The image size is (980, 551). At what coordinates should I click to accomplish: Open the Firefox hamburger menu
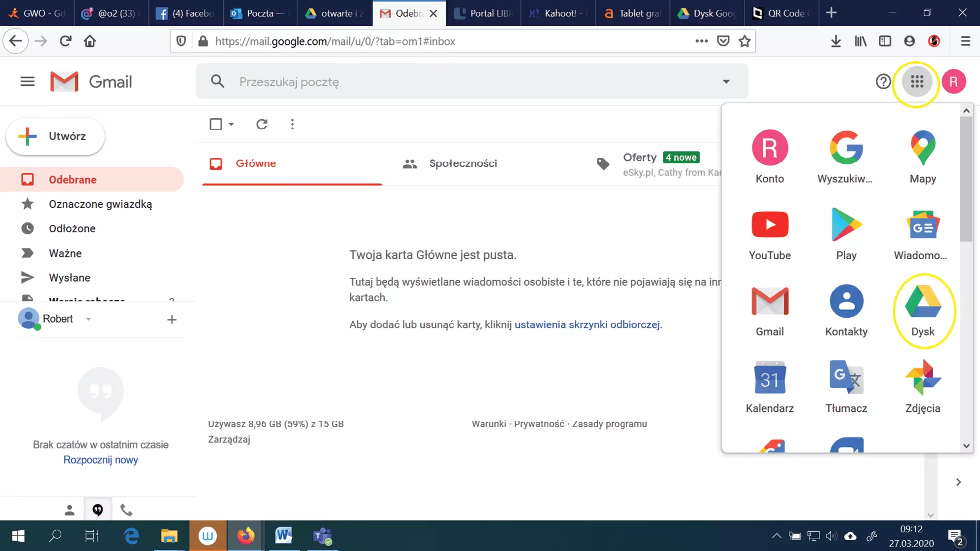pyautogui.click(x=965, y=41)
